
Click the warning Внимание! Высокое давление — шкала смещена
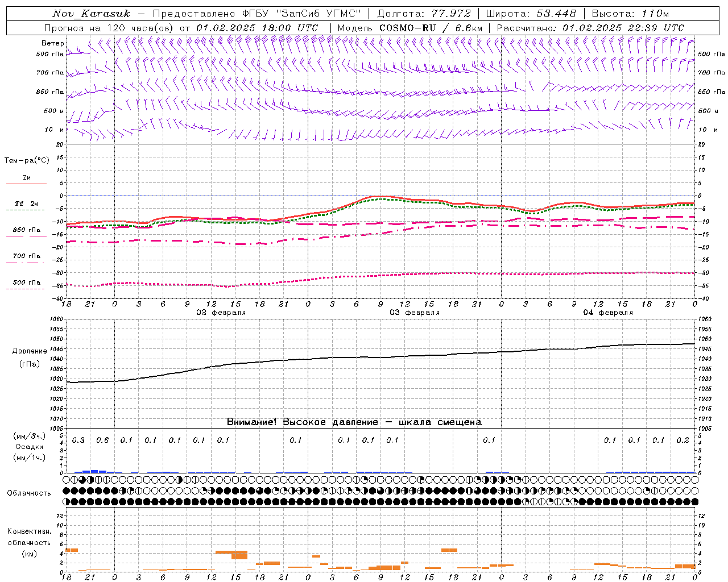354,422
